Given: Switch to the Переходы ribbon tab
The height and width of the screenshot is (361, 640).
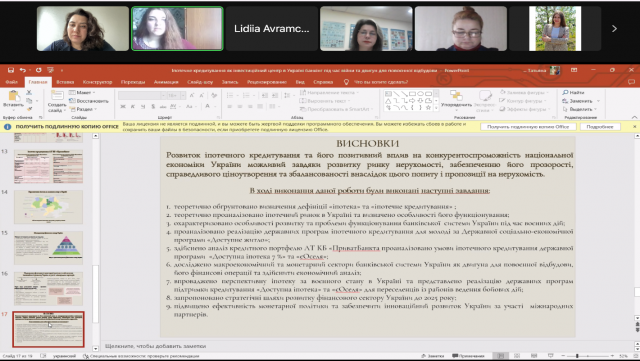Looking at the screenshot, I should click(x=133, y=82).
